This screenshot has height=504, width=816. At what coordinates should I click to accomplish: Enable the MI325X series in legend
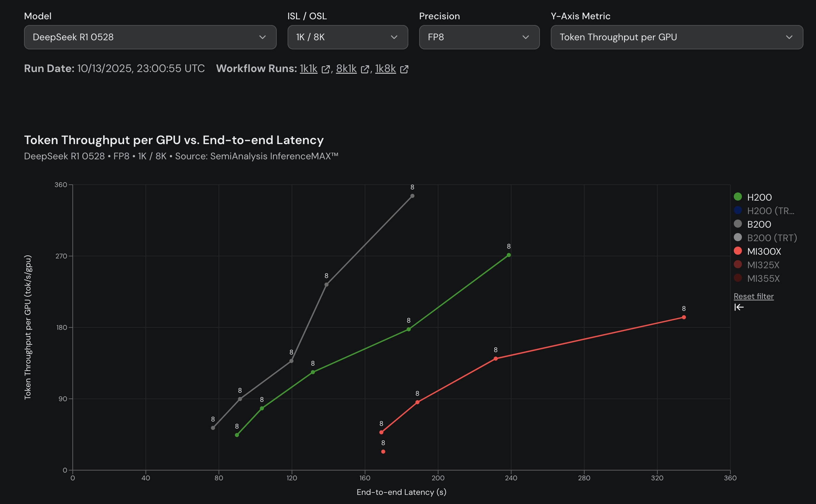click(x=763, y=265)
